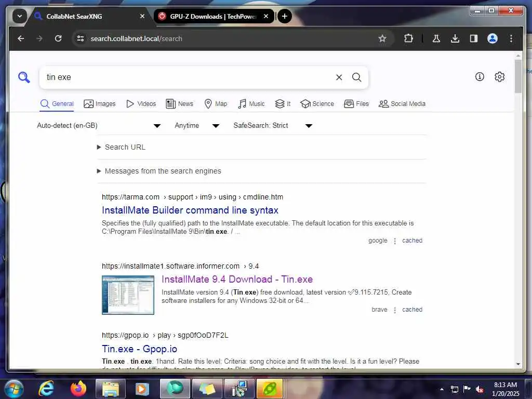Launch Internet Explorer from taskbar

pos(46,389)
